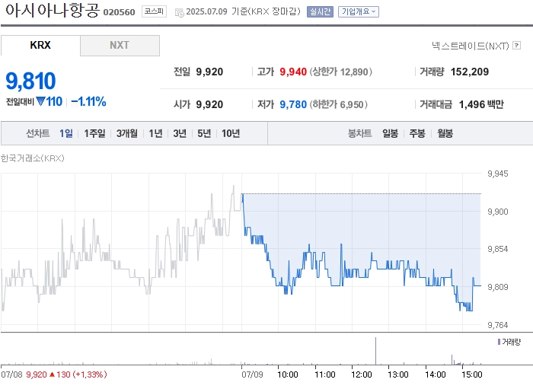Switch to 월봉 monthly candle chart
Viewport: 533px width, 392px height.
[x=445, y=133]
